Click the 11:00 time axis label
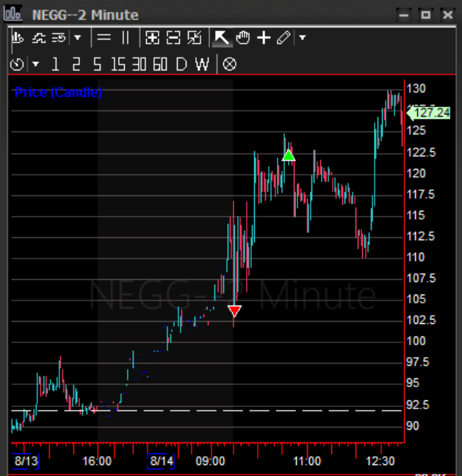Viewport: 462px width, 476px height. 307,461
